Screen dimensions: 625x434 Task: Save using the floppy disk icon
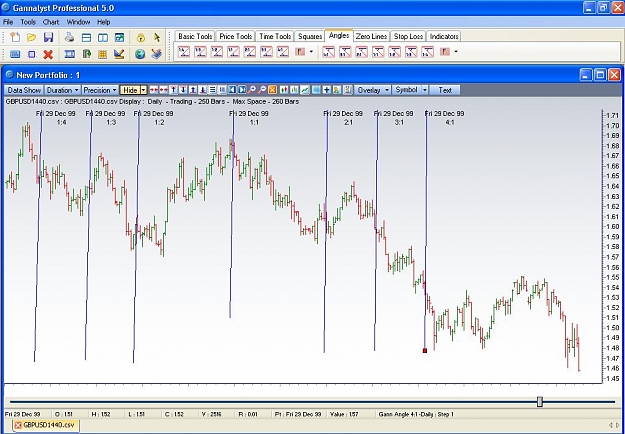[x=48, y=37]
